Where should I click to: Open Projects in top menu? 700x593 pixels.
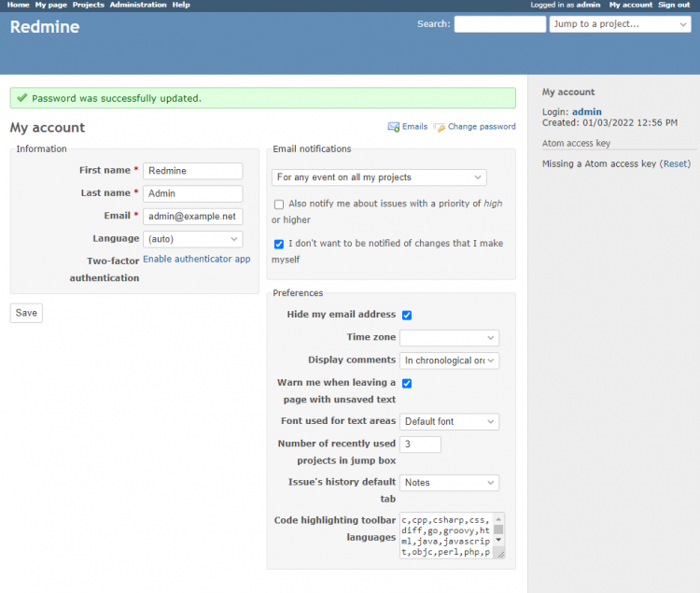point(89,5)
